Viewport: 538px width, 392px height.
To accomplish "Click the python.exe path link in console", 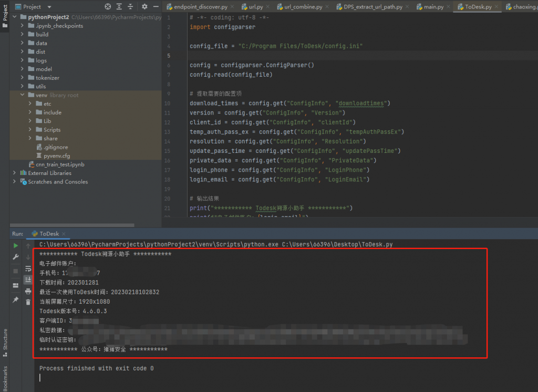I will point(158,244).
